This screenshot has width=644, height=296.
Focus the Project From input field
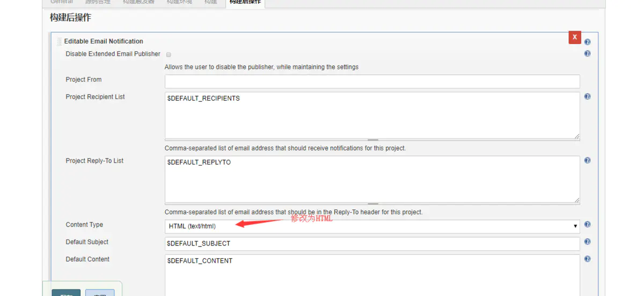372,81
